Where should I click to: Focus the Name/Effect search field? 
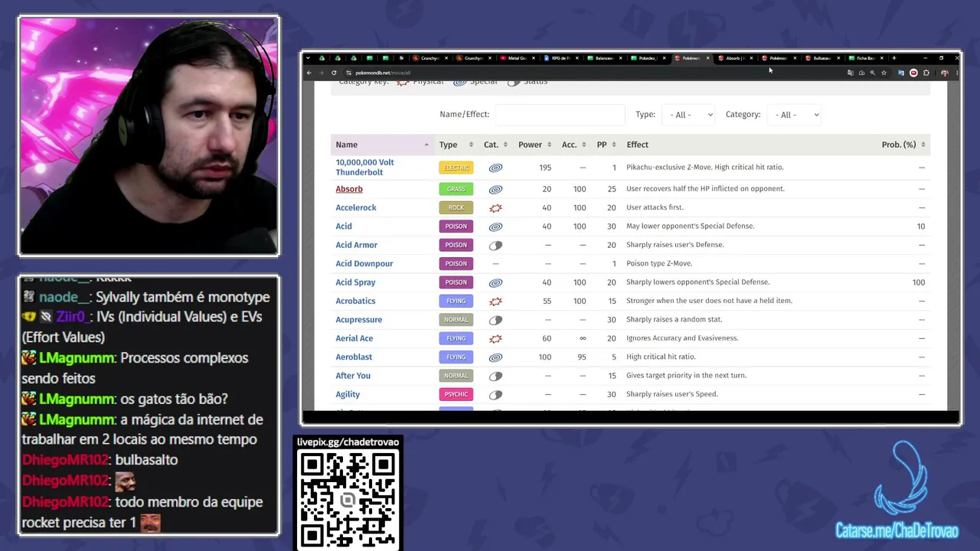560,115
